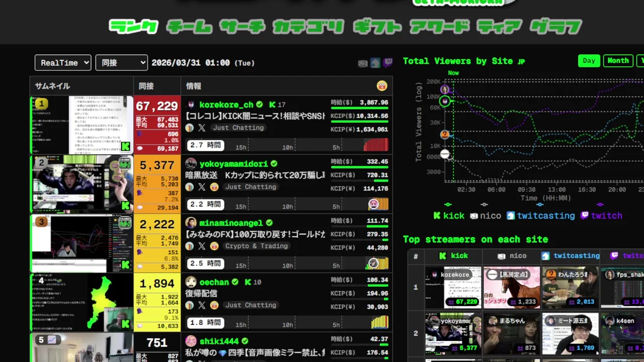The width and height of the screenshot is (644, 362).
Task: Click nico column header in top streamers
Action: (512, 256)
